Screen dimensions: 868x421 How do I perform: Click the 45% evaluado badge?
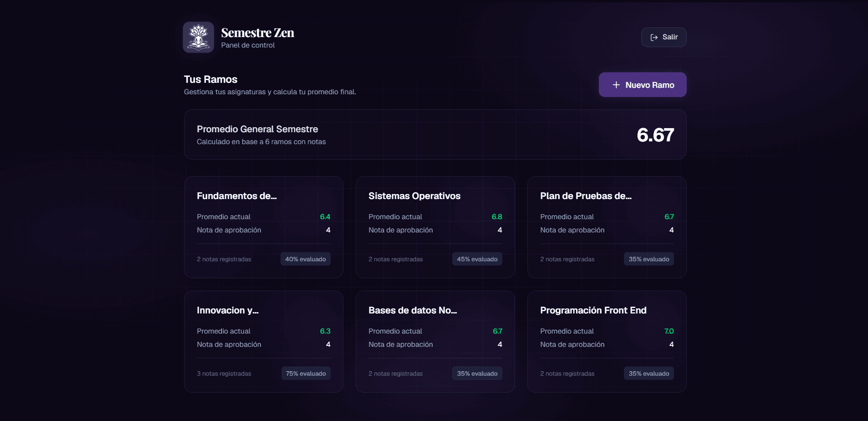[x=477, y=259]
